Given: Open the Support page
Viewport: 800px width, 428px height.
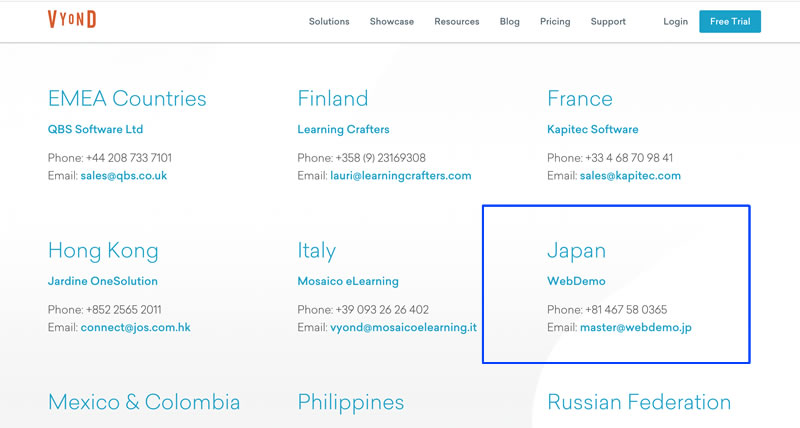Looking at the screenshot, I should point(608,21).
